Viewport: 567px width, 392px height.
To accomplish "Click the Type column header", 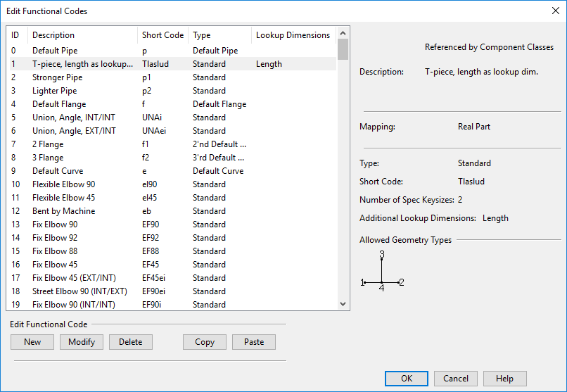I will point(219,35).
